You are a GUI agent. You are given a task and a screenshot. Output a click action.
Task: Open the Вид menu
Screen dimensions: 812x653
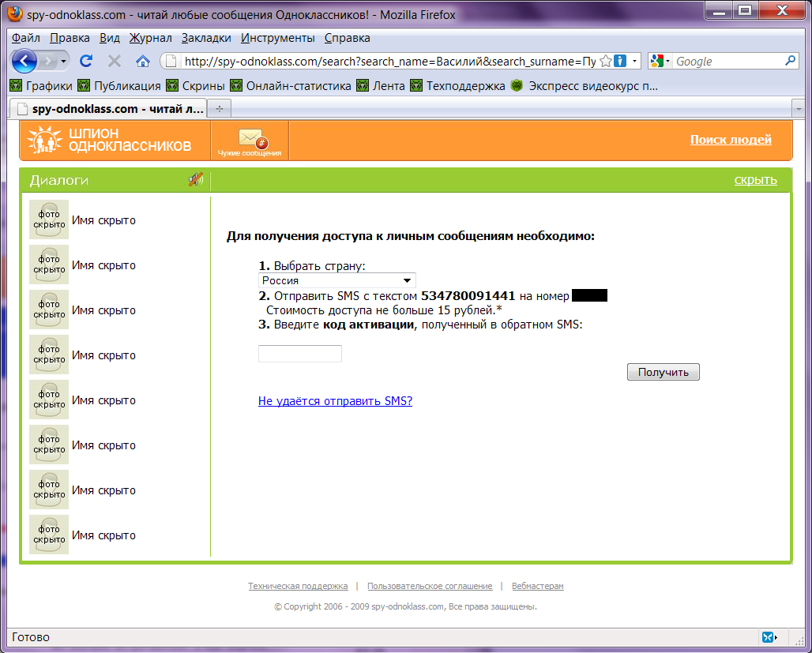[x=109, y=38]
